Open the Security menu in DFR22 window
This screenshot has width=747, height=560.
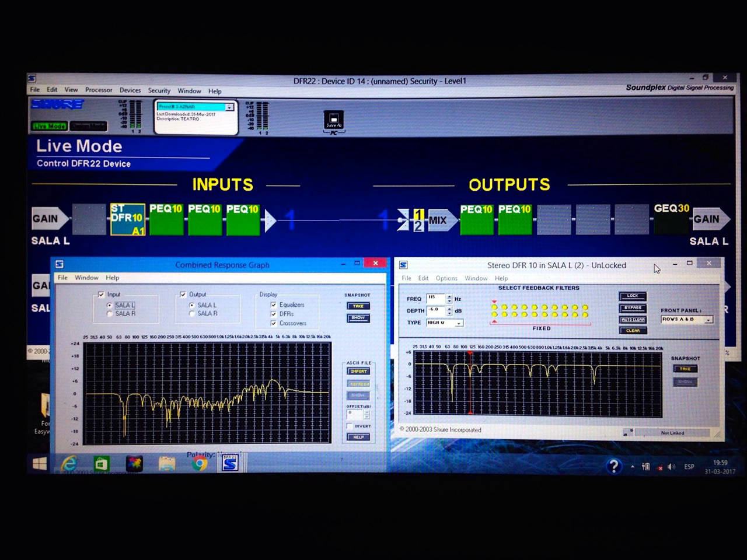(x=159, y=90)
